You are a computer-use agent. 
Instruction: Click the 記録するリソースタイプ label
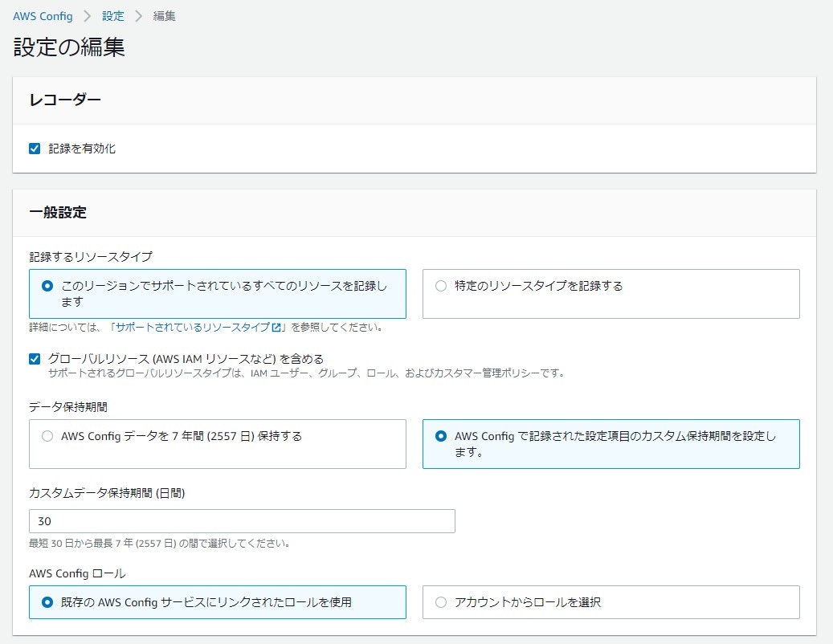(91, 257)
